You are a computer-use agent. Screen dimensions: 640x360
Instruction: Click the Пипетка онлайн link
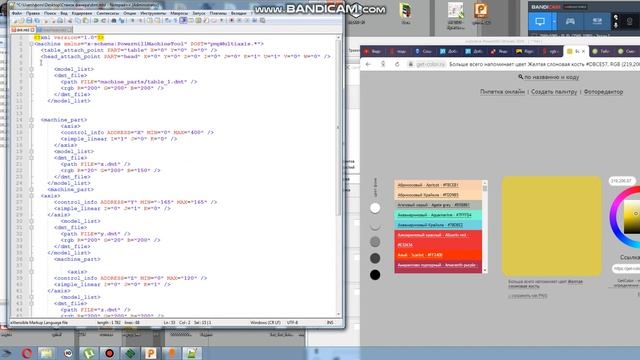502,92
